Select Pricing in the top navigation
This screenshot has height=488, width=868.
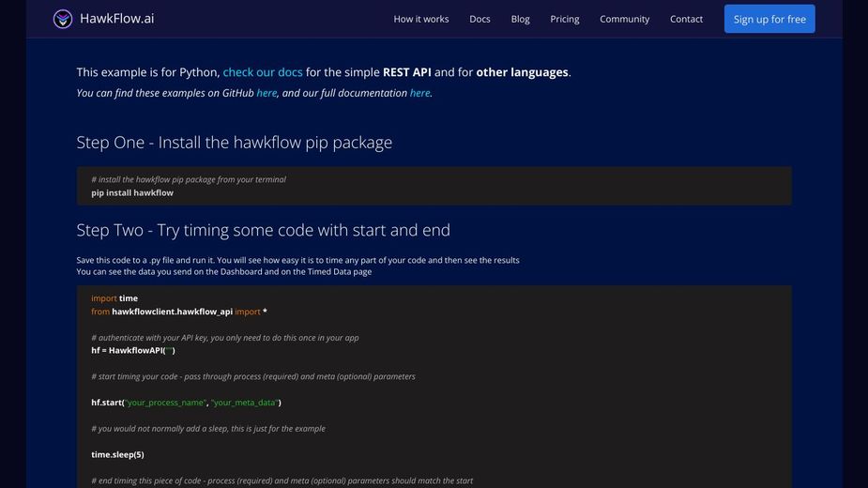[564, 19]
